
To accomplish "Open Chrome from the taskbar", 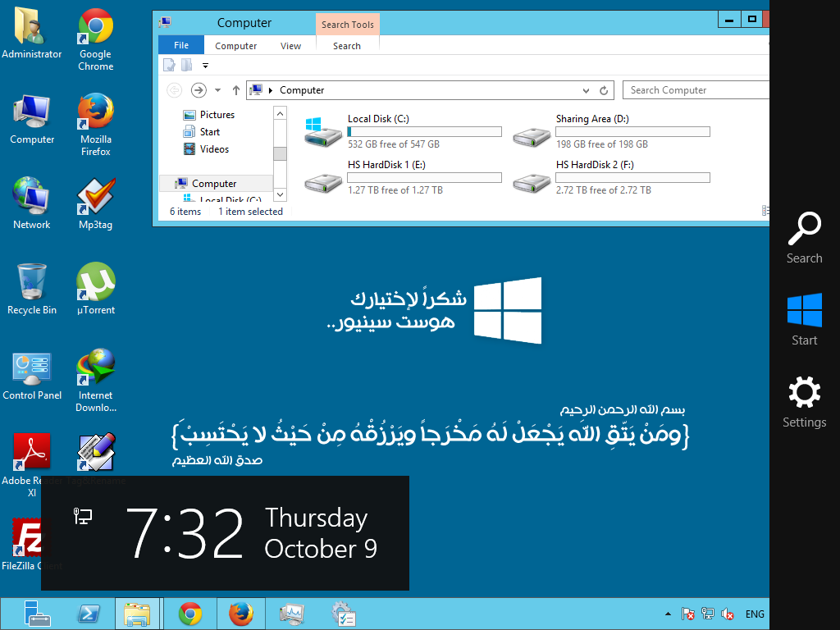I will click(190, 614).
